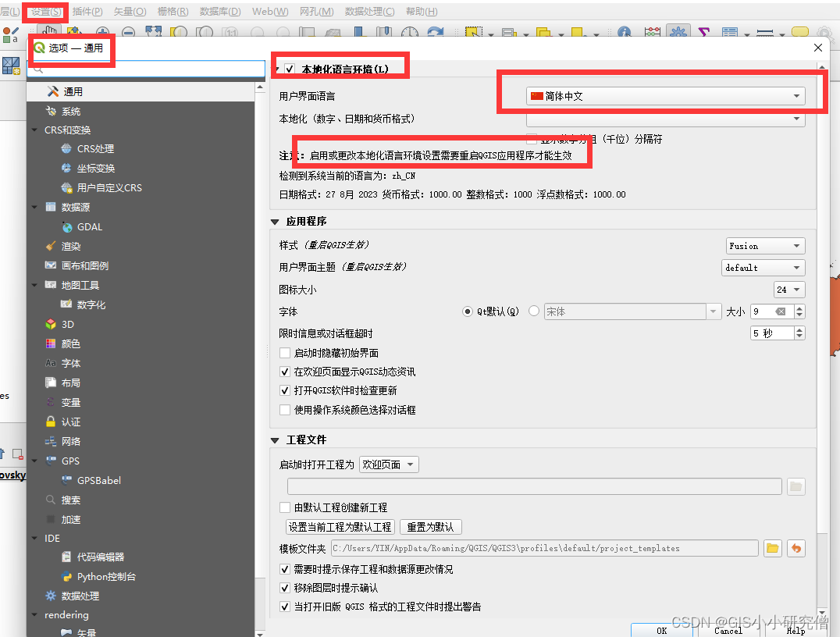840x637 pixels.
Task: Open the 栅格(R) menu
Action: pyautogui.click(x=173, y=11)
